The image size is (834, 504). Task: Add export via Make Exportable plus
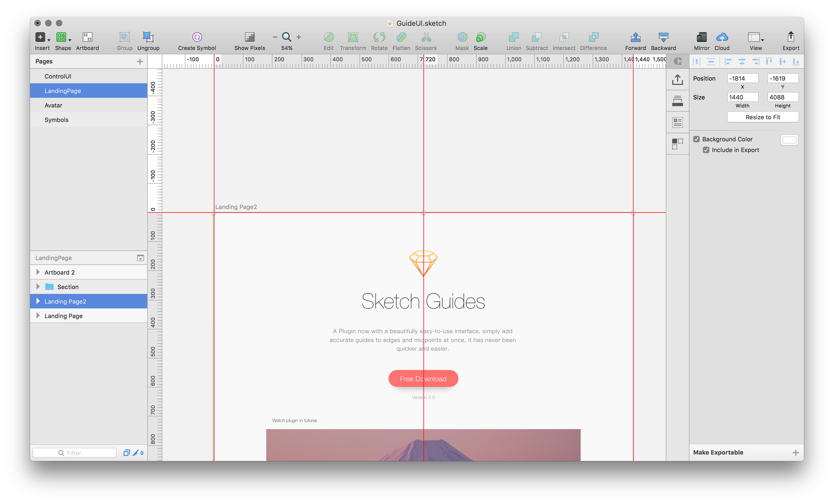[x=795, y=452]
